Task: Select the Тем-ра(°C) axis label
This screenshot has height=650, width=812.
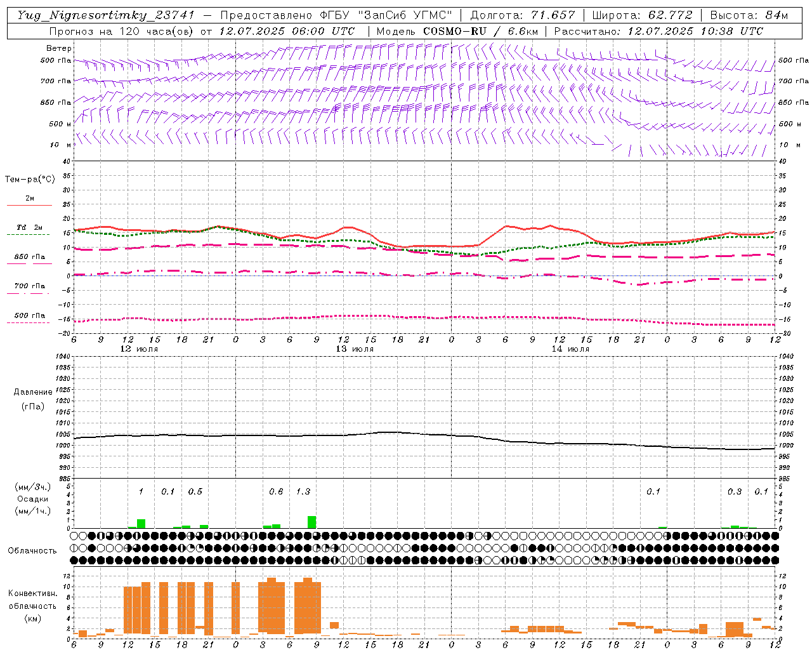Action: tap(30, 180)
